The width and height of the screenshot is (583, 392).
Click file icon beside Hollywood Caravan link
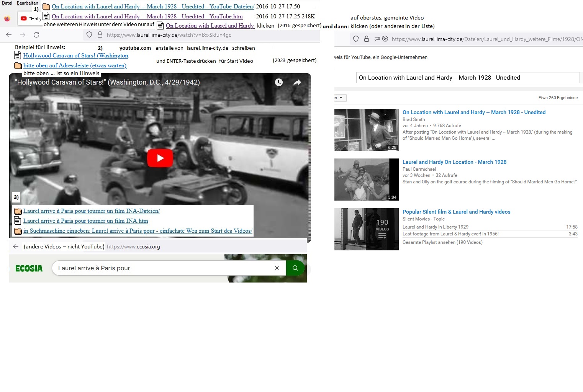18,56
